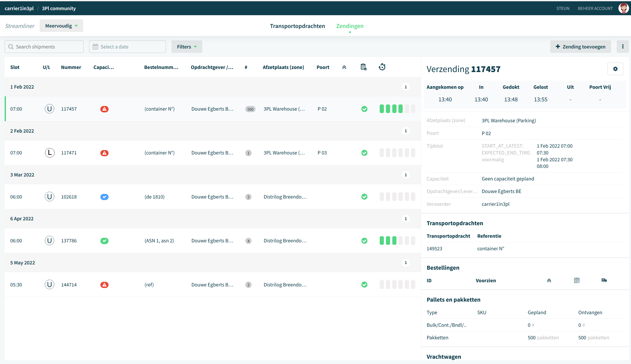Screen dimensions: 631x364
Task: Open the Meervoudig dropdown
Action: 61,26
